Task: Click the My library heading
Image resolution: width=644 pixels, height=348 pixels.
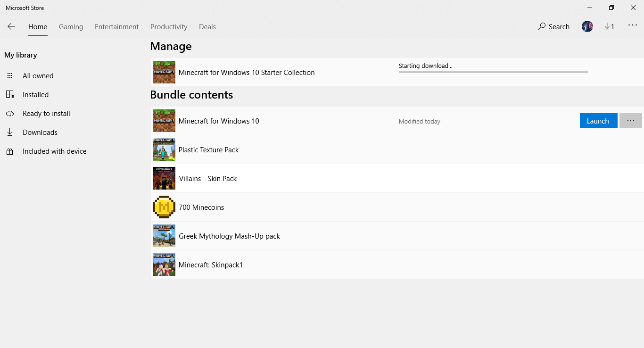Action: coord(21,55)
